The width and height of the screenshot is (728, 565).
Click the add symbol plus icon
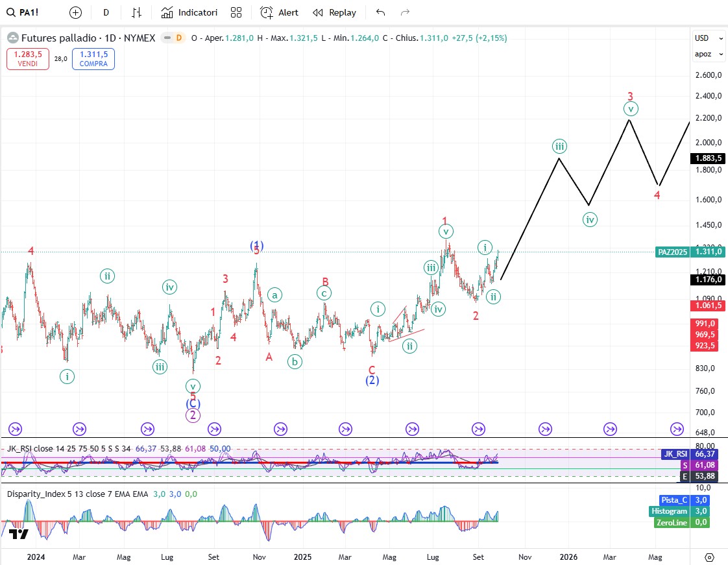[x=76, y=12]
